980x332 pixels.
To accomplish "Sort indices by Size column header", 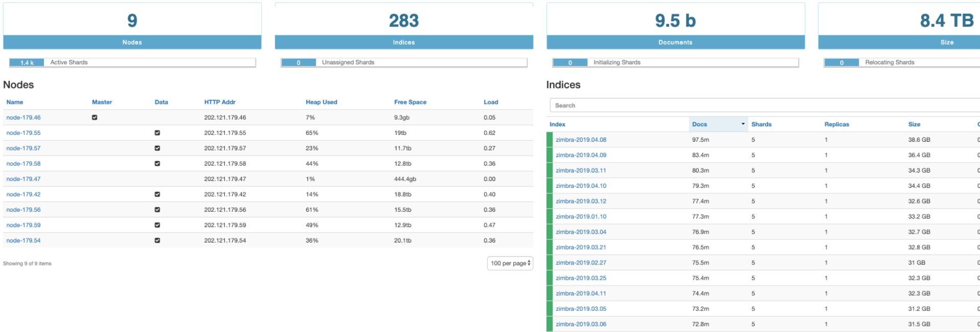I will [914, 124].
